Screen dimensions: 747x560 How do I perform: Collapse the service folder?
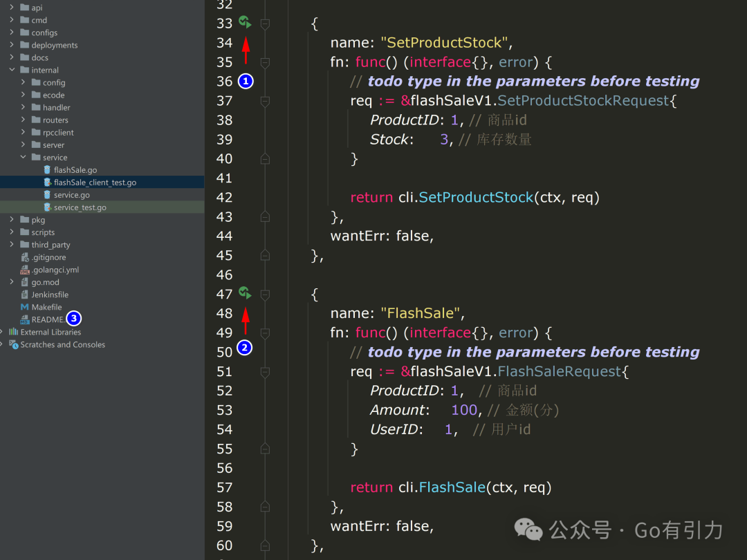(x=23, y=157)
